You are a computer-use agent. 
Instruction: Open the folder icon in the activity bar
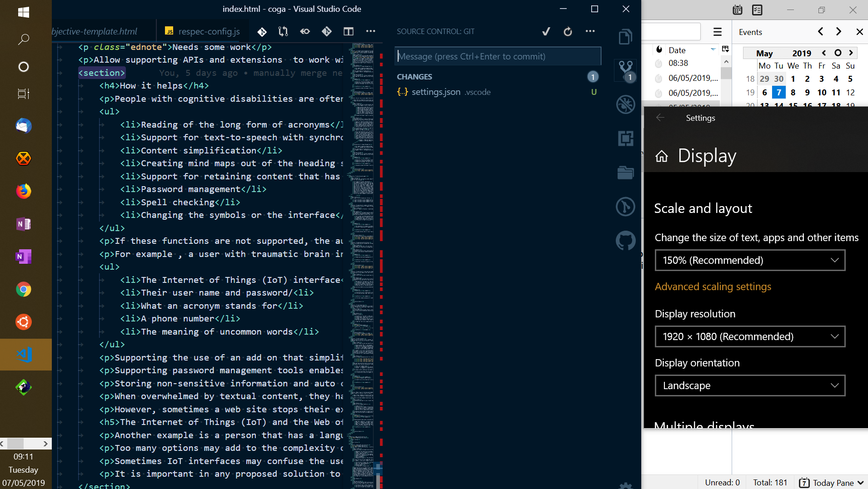point(626,173)
